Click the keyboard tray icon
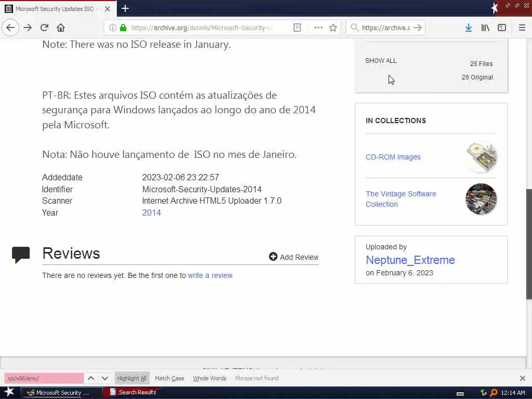Image resolution: width=532 pixels, height=399 pixels. (460, 394)
